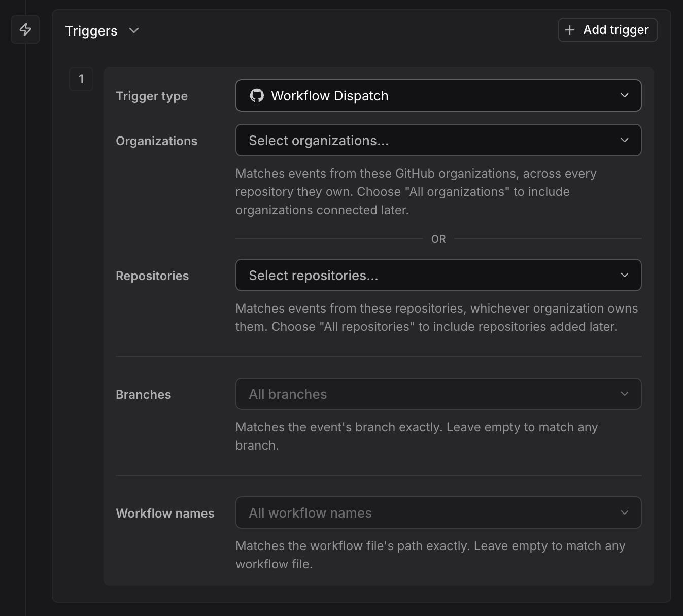Click the Triggers heading text
This screenshot has height=616, width=683.
click(x=91, y=31)
